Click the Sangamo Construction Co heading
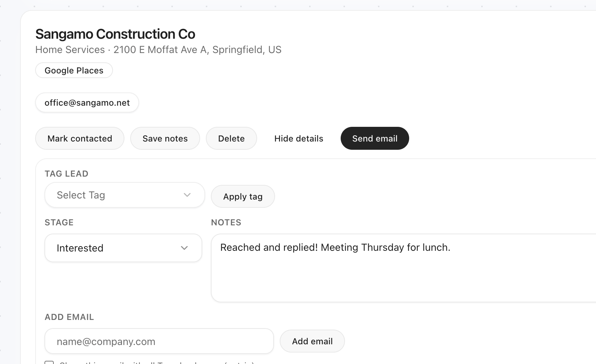The width and height of the screenshot is (596, 364). pos(115,34)
